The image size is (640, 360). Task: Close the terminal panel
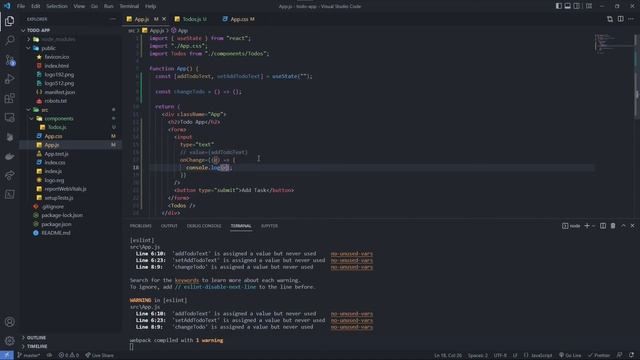(x=633, y=226)
